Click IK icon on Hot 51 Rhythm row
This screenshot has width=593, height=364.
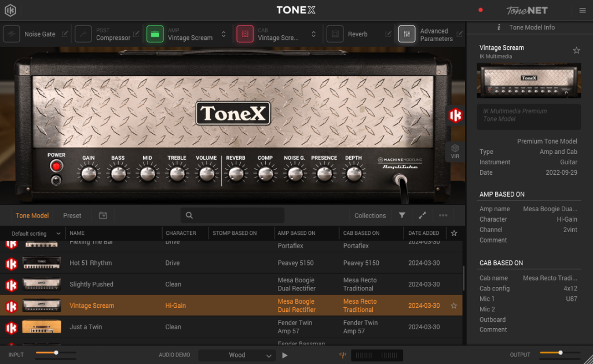click(x=12, y=263)
